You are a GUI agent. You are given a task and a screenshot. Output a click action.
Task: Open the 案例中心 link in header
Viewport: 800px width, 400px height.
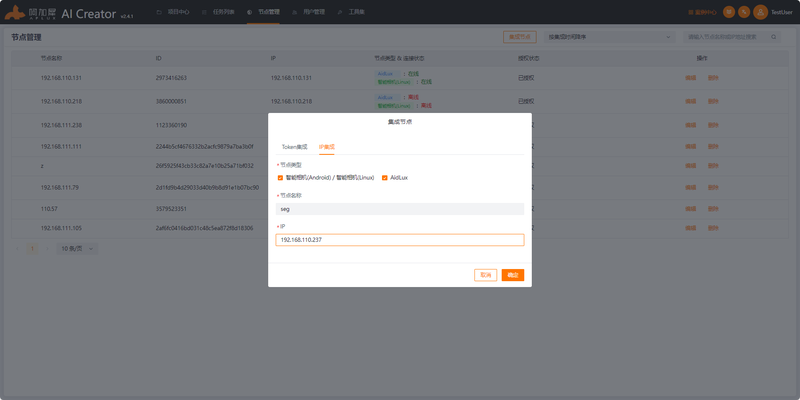coord(702,12)
